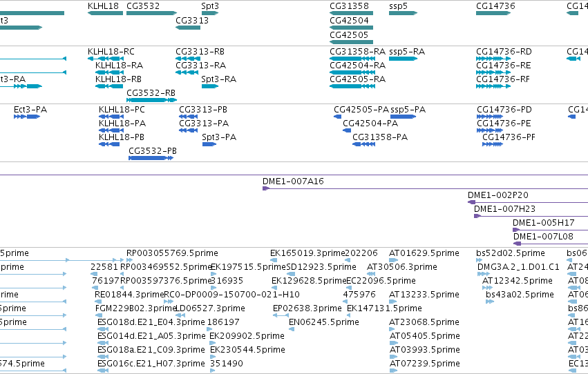
Task: Select protein CG42505-PA
Action: tap(337, 117)
